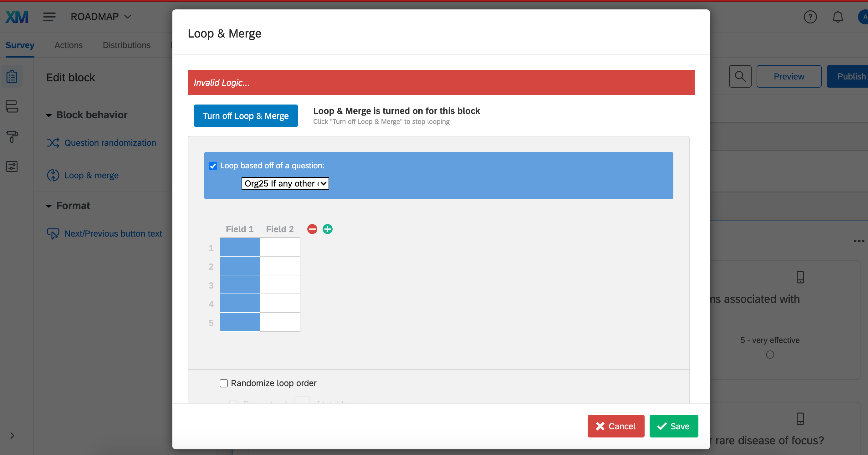This screenshot has height=455, width=868.
Task: Click the add loop row plus icon
Action: [327, 229]
